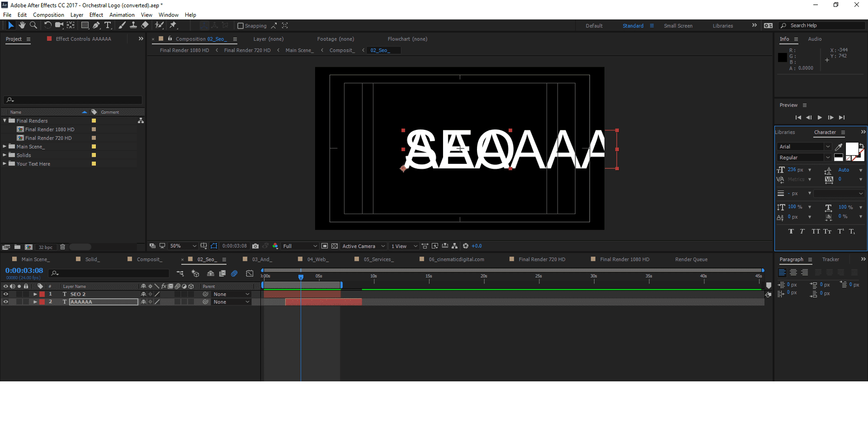
Task: Delete selected item with trash icon
Action: click(62, 247)
